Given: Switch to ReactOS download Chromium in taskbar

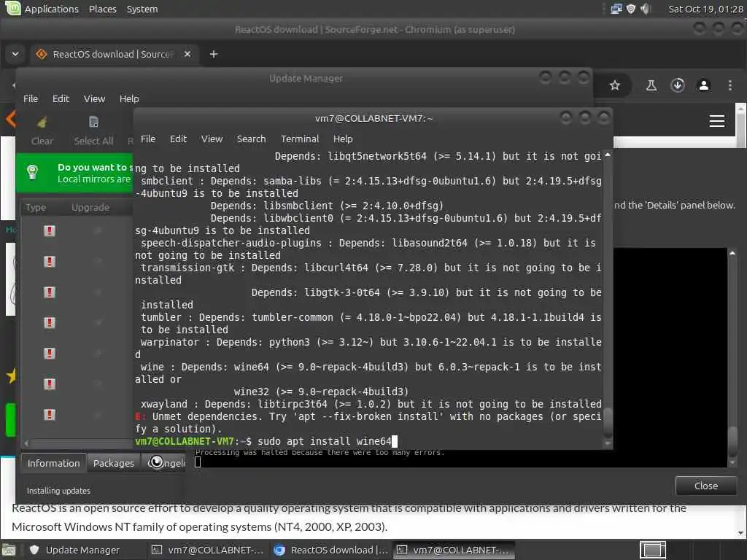Looking at the screenshot, I should point(331,551).
